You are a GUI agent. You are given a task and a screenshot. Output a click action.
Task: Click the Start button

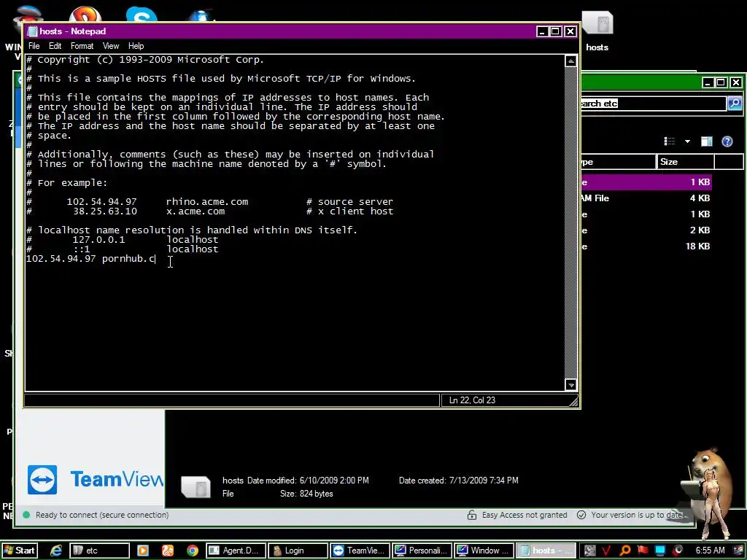click(18, 551)
